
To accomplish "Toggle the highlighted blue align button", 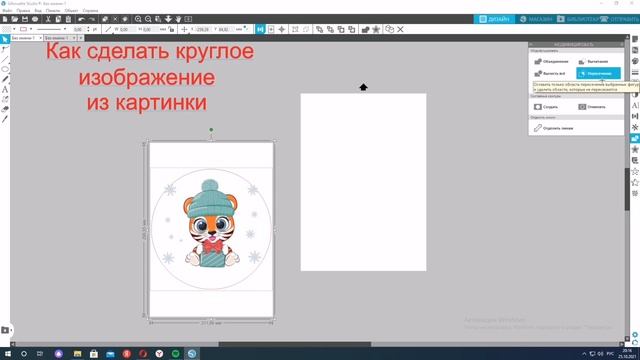I will [260, 29].
